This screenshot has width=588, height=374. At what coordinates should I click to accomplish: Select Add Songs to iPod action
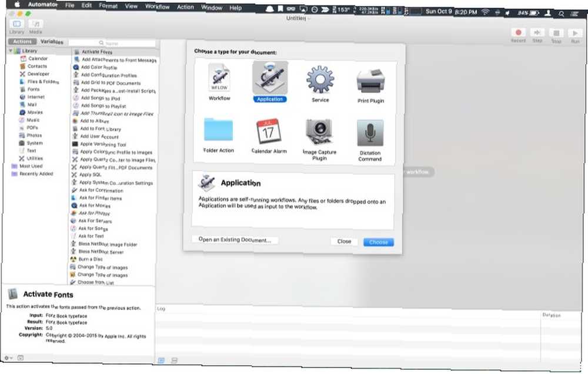(96, 98)
